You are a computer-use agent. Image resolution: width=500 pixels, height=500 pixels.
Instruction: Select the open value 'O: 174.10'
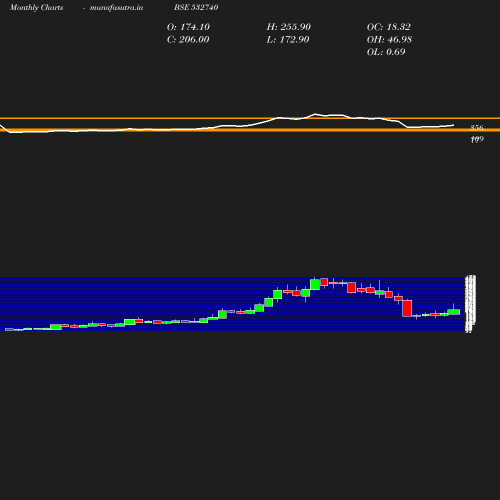(188, 27)
